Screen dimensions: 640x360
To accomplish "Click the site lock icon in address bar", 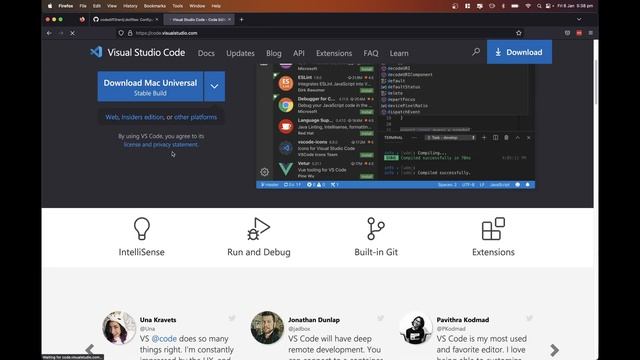I will [x=130, y=33].
